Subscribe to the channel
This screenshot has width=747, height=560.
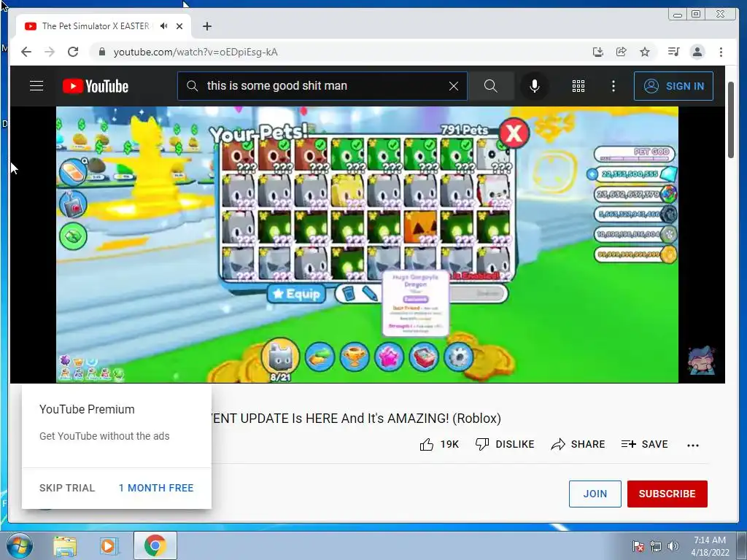(667, 494)
